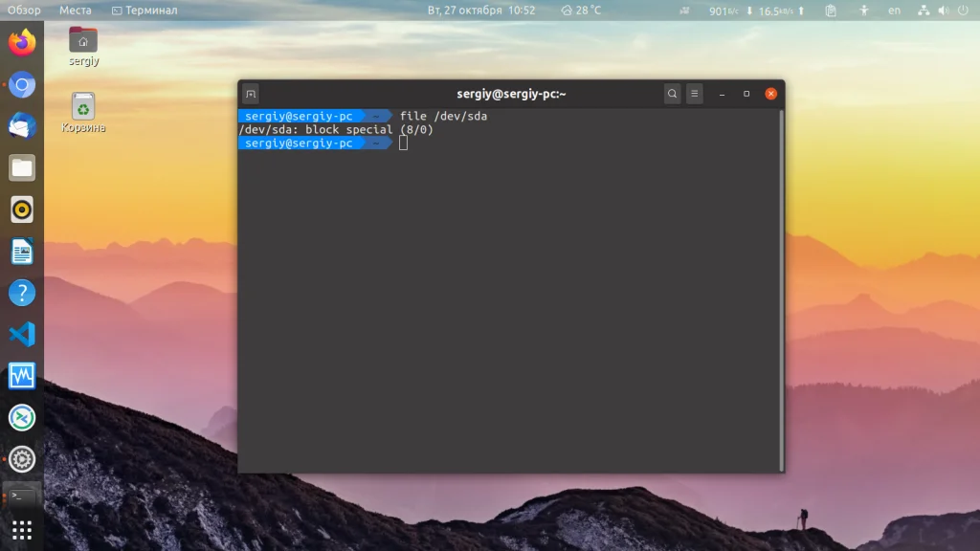
Task: Open Visual Studio Code from the dock
Action: click(20, 335)
